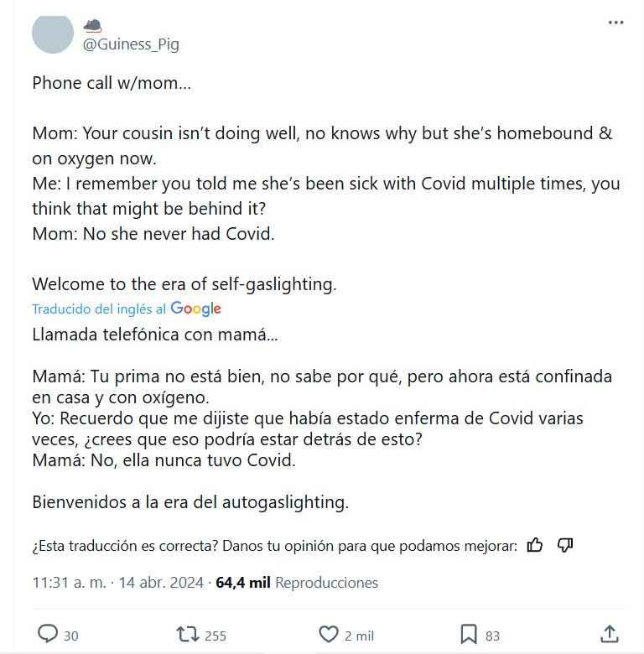Open the three-dot more options menu

[x=615, y=23]
